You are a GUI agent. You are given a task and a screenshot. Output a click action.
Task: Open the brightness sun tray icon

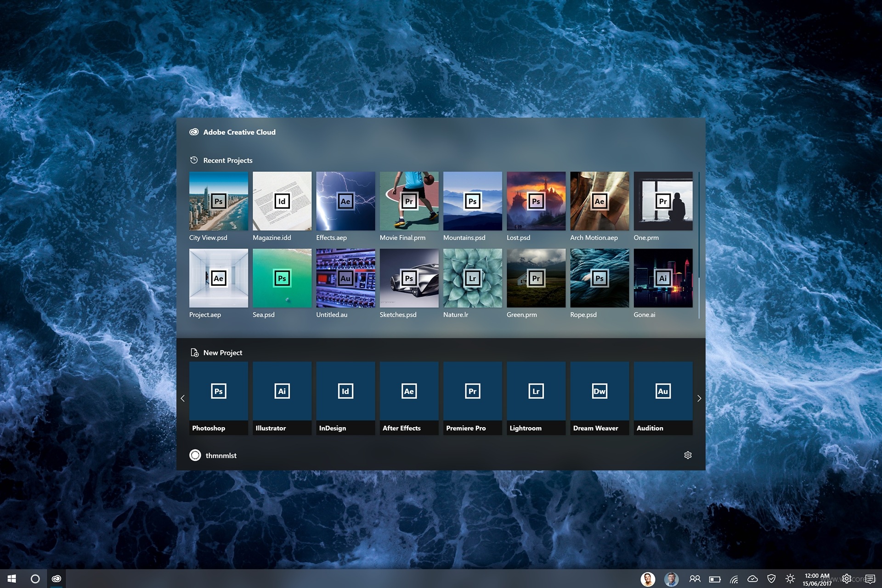click(790, 579)
